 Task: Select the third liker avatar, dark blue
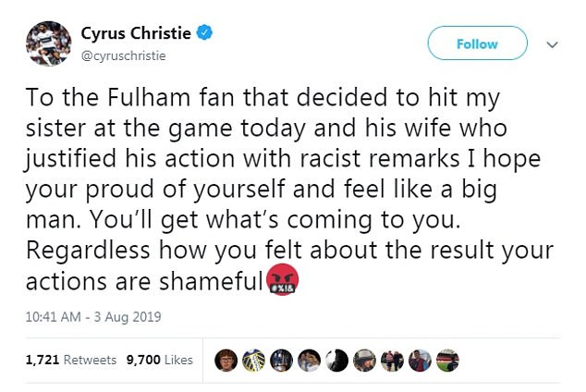[281, 360]
